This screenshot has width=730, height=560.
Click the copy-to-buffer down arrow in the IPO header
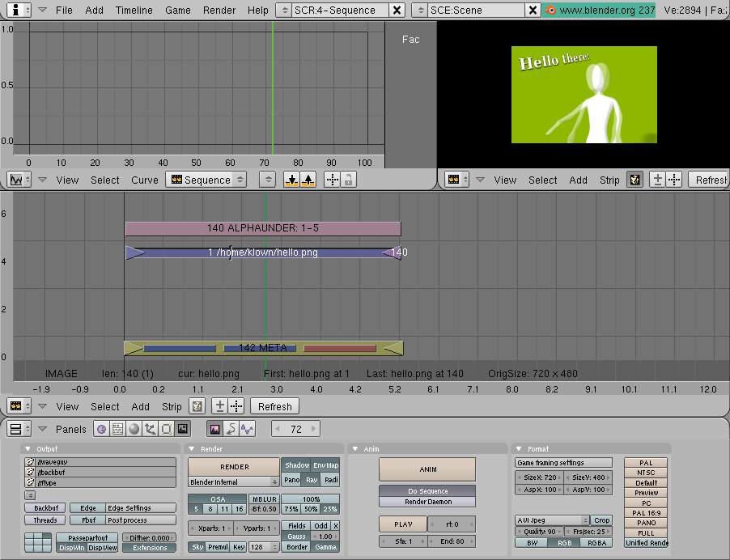(292, 180)
